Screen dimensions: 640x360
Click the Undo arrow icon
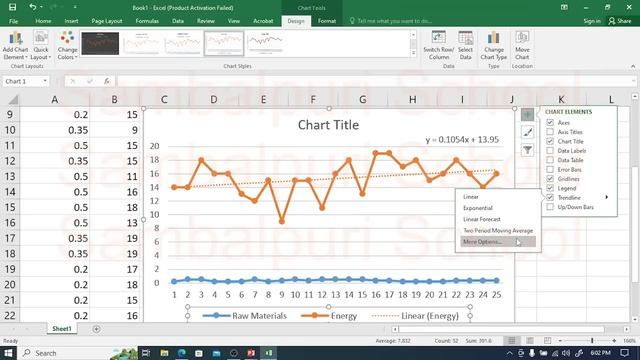(x=33, y=7)
